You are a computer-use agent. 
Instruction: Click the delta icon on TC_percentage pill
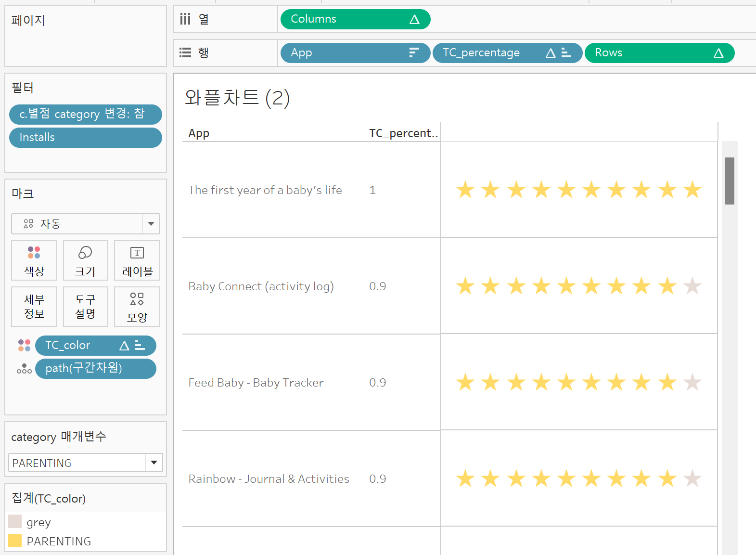551,53
